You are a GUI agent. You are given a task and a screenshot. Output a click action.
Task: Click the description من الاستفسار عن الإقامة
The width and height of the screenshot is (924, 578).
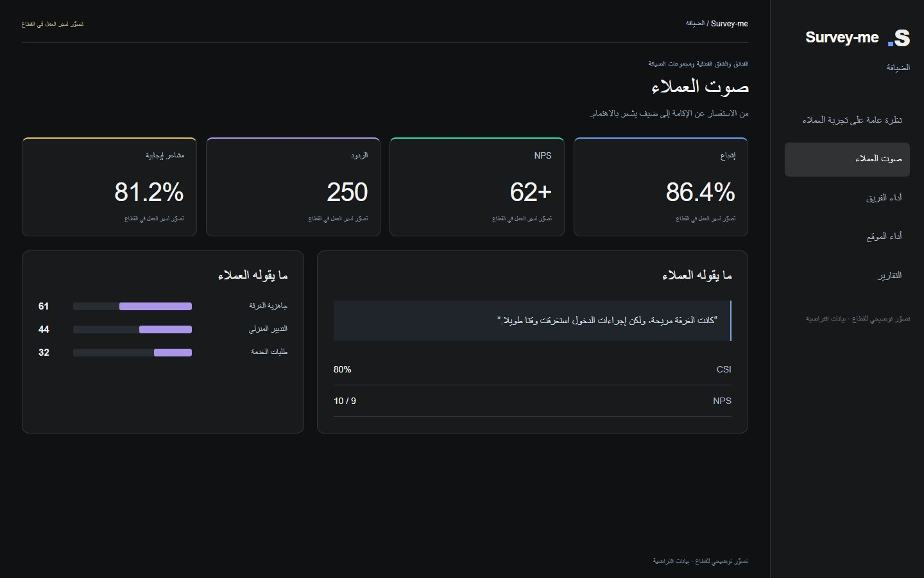669,114
